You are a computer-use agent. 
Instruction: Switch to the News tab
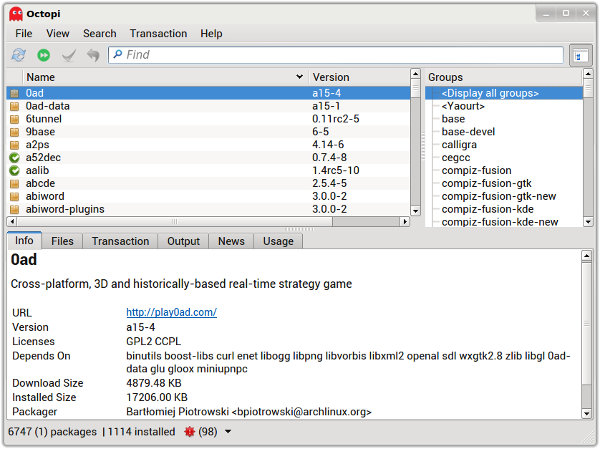[x=231, y=241]
